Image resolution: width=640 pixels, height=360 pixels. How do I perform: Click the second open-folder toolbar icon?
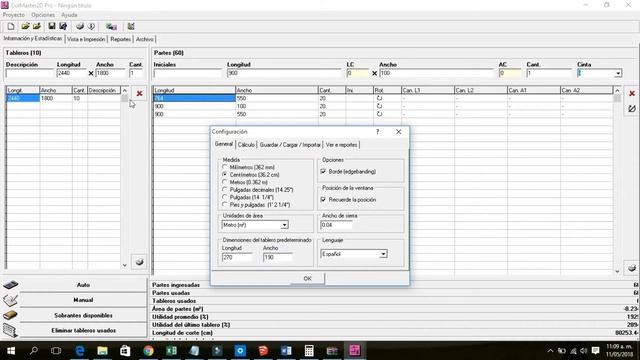(37, 27)
